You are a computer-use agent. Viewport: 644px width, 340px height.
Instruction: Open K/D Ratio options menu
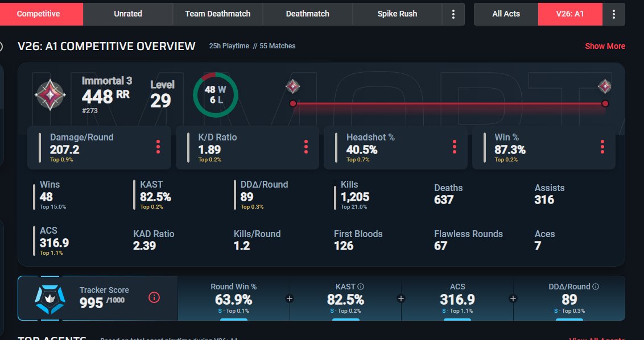pos(306,147)
